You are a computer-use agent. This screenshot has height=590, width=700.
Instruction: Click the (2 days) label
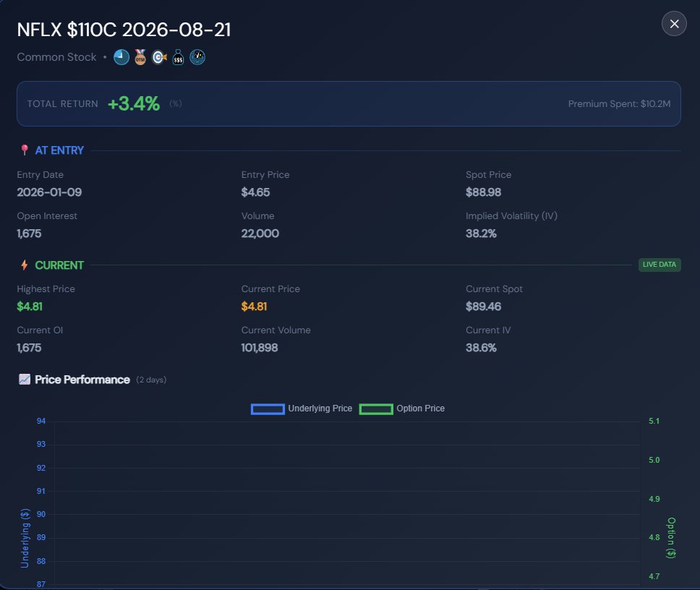[151, 380]
